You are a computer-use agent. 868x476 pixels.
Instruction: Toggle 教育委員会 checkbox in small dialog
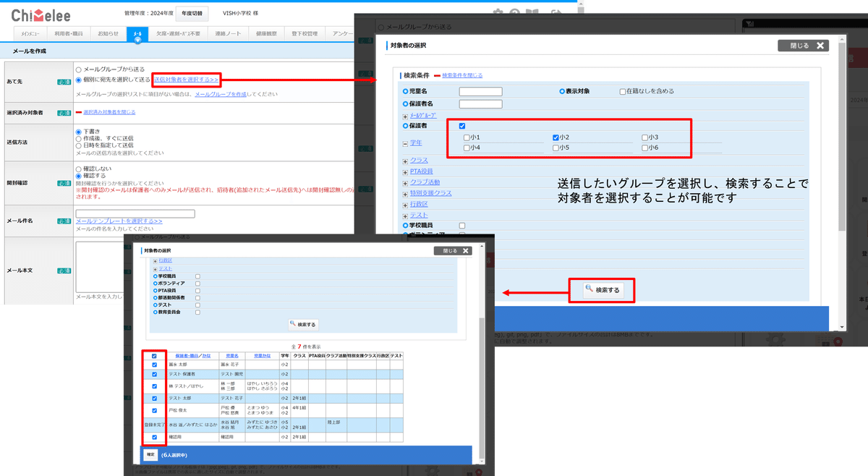[197, 312]
